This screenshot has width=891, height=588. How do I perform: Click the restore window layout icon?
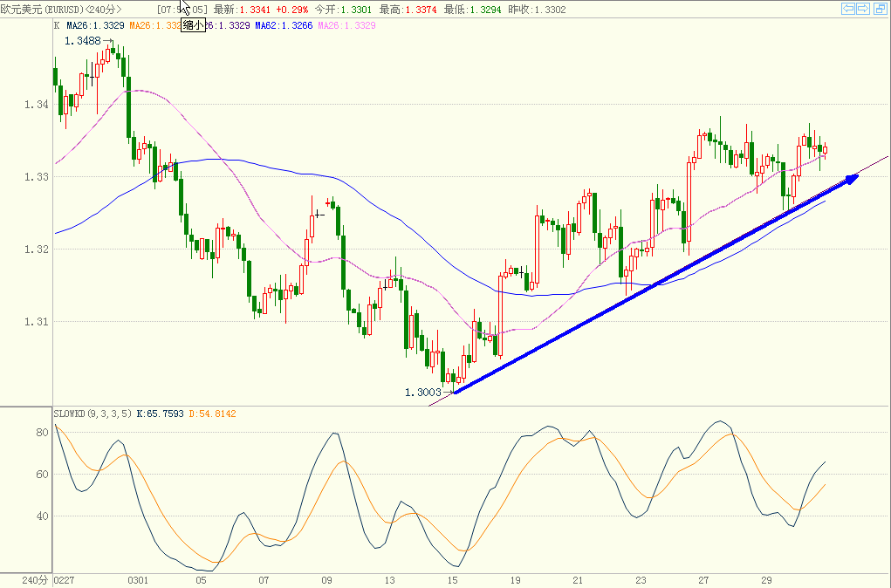pos(879,8)
